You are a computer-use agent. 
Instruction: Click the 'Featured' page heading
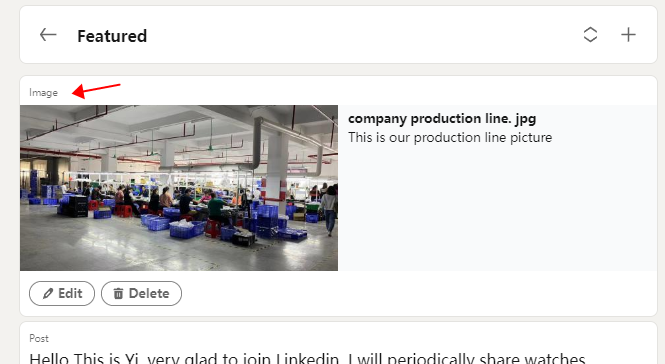(112, 36)
